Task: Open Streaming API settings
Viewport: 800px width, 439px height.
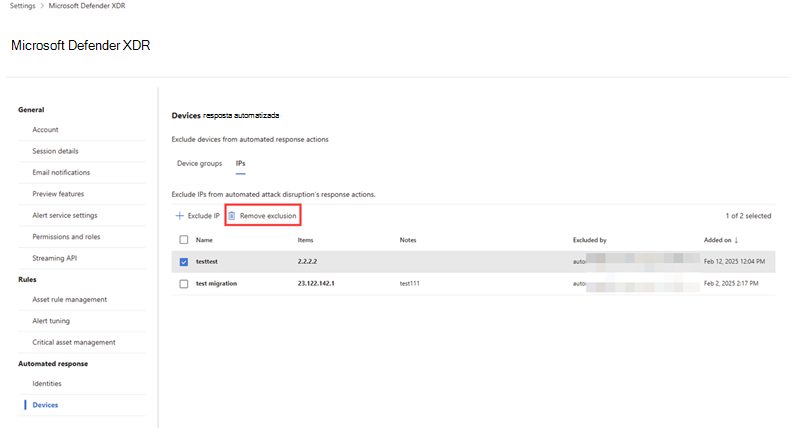Action: tap(55, 258)
